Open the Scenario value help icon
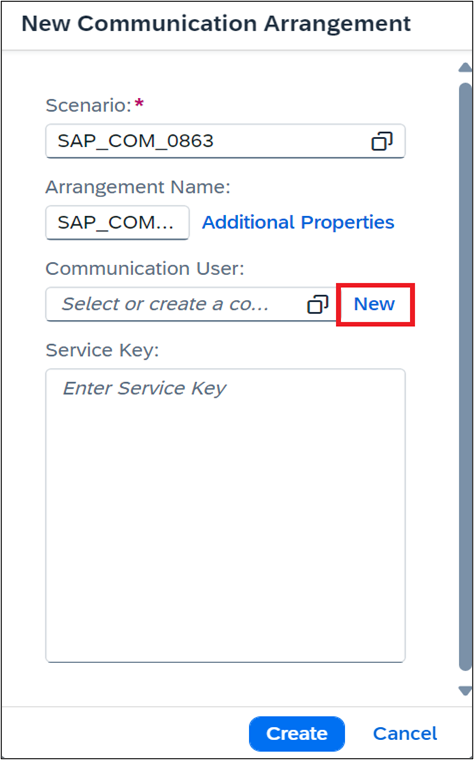474x760 pixels. tap(382, 141)
